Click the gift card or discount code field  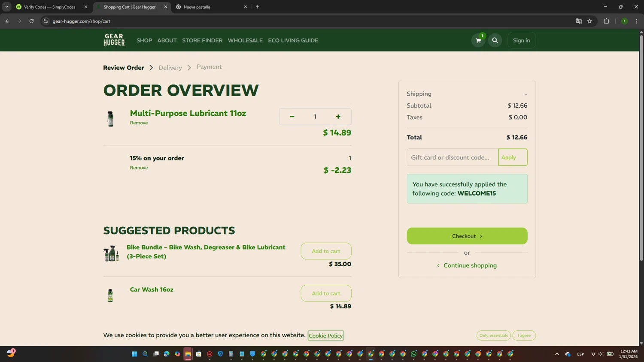[x=453, y=157]
